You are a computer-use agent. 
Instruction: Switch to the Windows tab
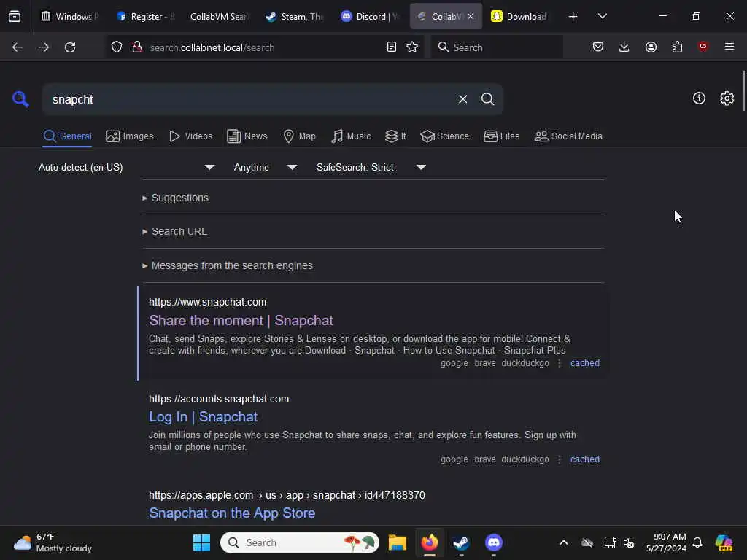69,17
